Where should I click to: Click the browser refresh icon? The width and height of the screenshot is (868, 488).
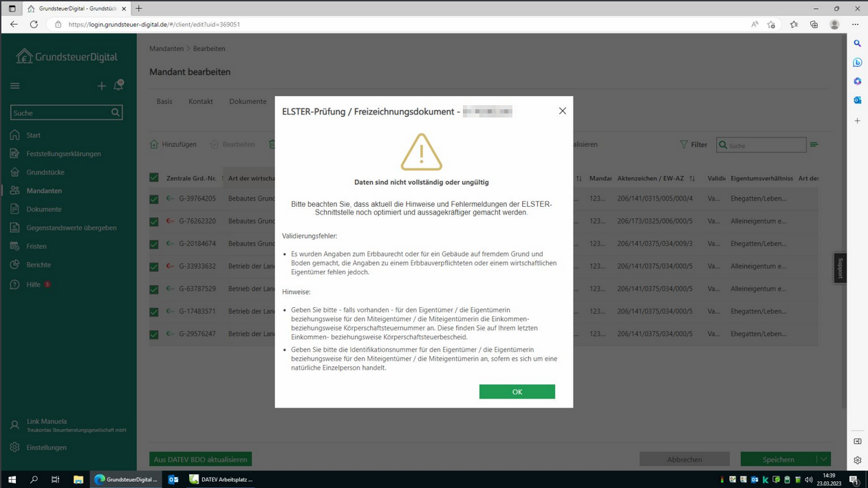click(34, 24)
